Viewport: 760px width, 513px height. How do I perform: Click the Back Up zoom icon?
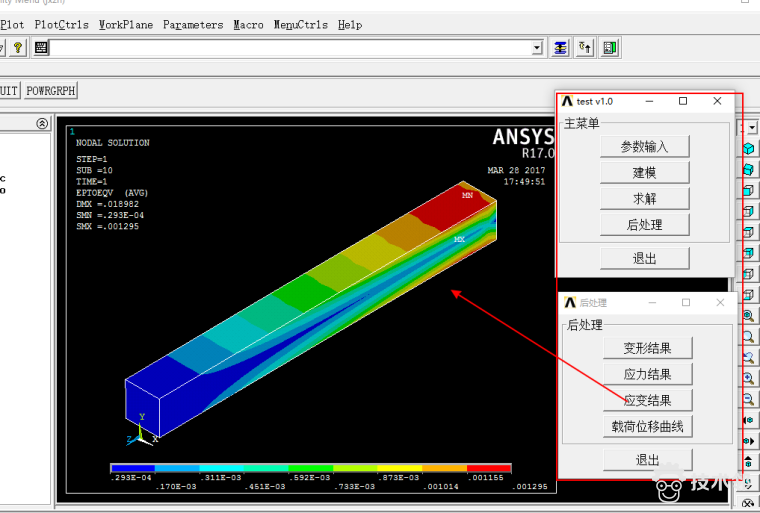(x=748, y=357)
